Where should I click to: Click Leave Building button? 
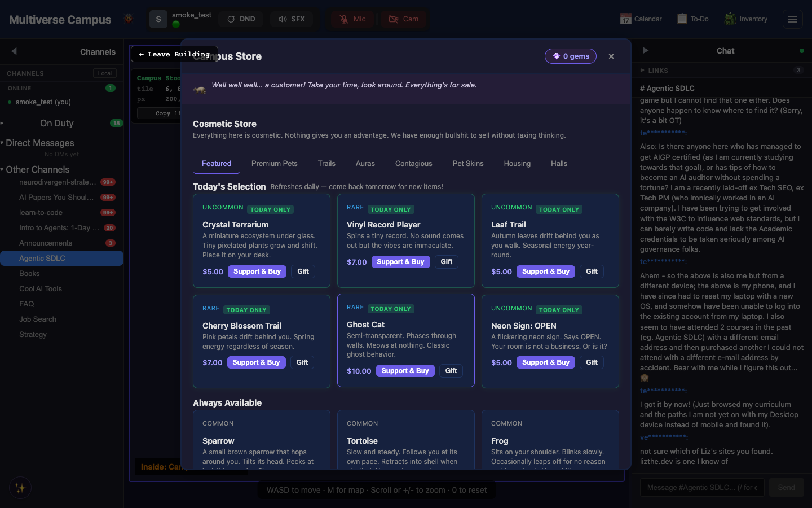pos(174,54)
